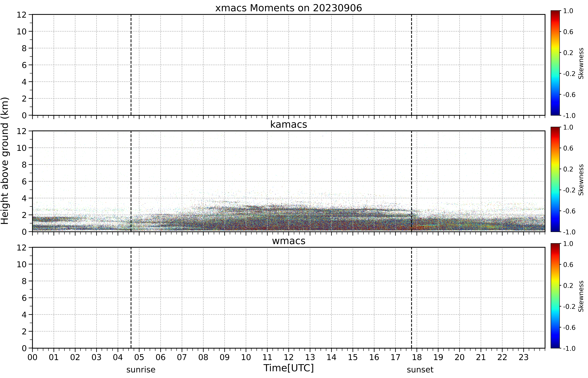Click the empty wmacs plot area
The height and width of the screenshot is (378, 588).
click(x=289, y=298)
